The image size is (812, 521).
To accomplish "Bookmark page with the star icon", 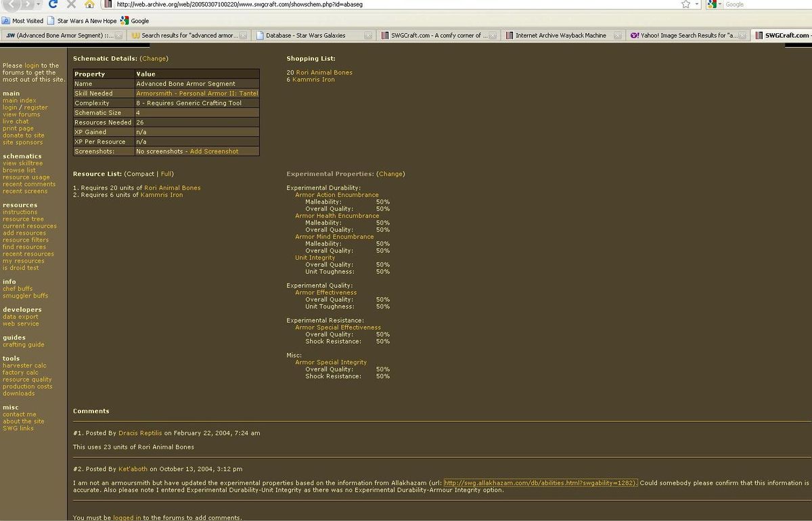I will (685, 4).
